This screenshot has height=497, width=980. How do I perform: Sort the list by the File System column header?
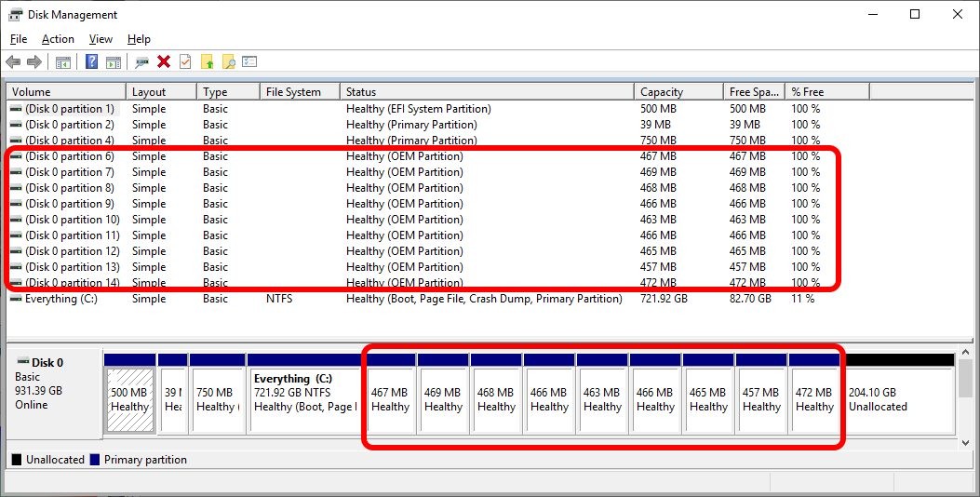pyautogui.click(x=293, y=92)
